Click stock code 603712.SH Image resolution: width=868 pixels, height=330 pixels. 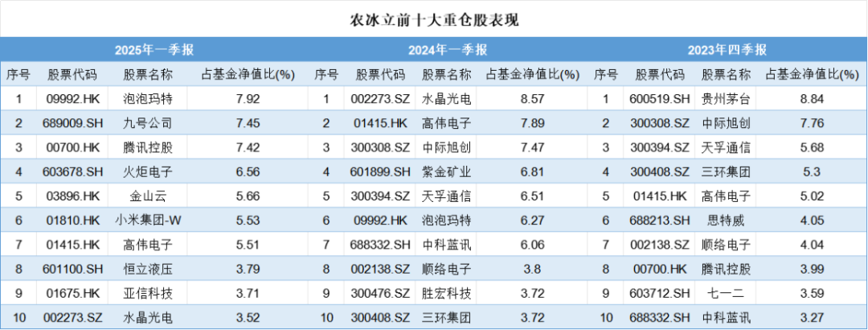click(659, 294)
